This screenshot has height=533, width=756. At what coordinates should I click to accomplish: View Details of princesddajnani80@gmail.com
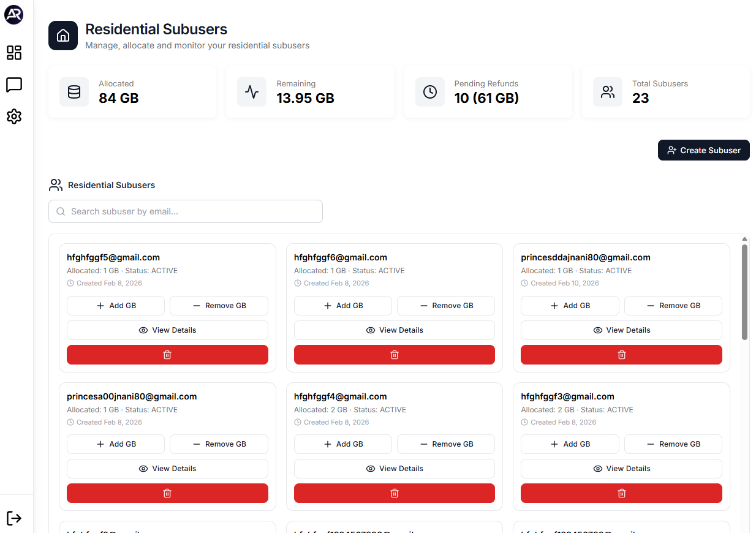[621, 330]
